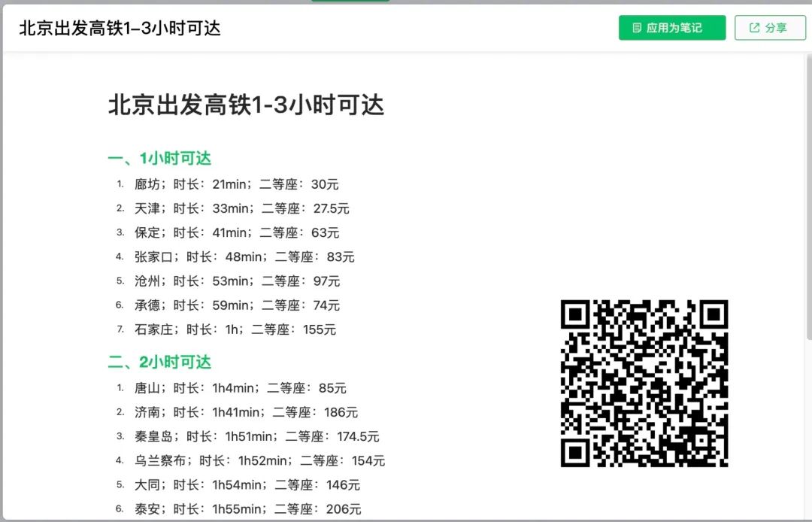
Task: Select the 唐山 1h4min row
Action: (x=231, y=388)
